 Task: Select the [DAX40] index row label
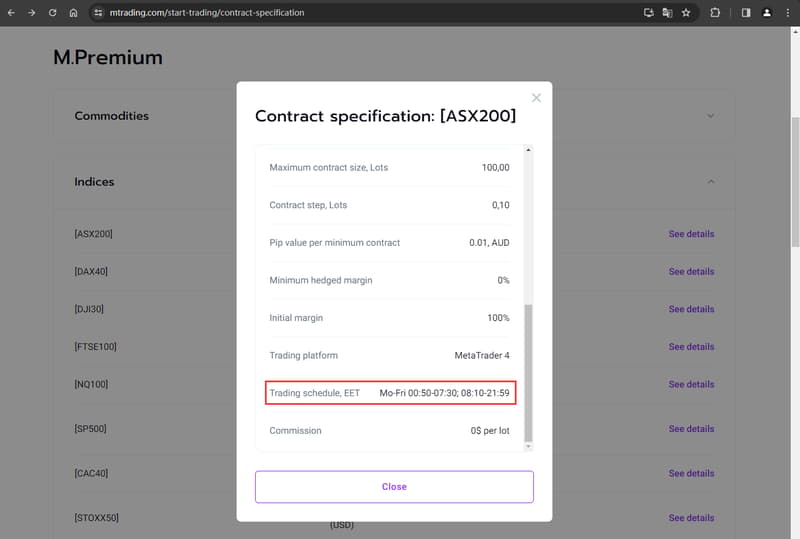coord(91,272)
